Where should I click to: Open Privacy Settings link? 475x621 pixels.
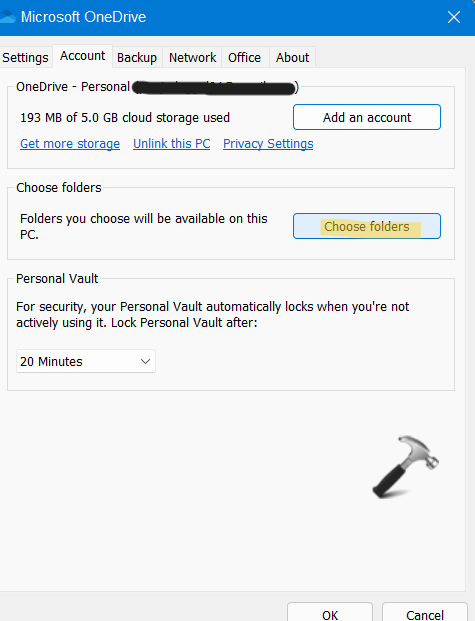[268, 143]
